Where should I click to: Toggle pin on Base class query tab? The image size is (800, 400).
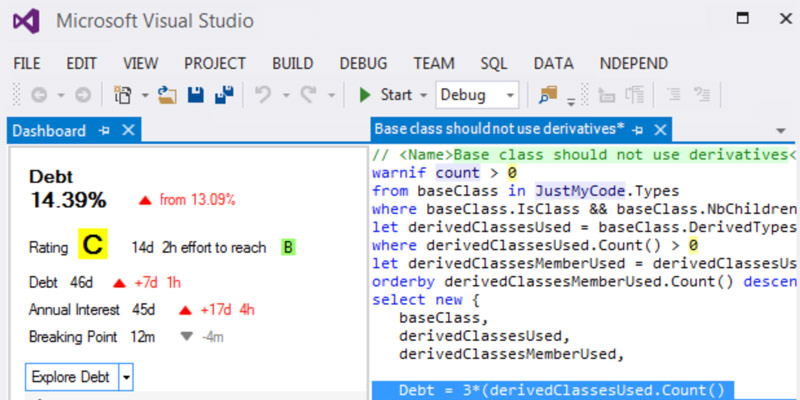[637, 130]
